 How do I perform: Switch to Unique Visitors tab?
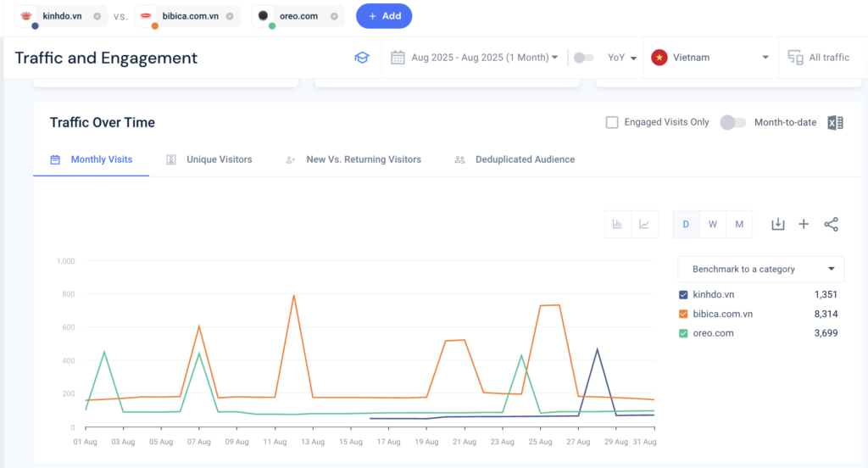point(209,159)
